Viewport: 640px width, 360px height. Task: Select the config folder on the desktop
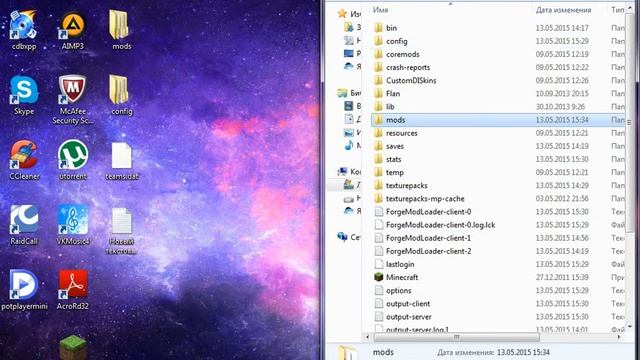point(121,95)
